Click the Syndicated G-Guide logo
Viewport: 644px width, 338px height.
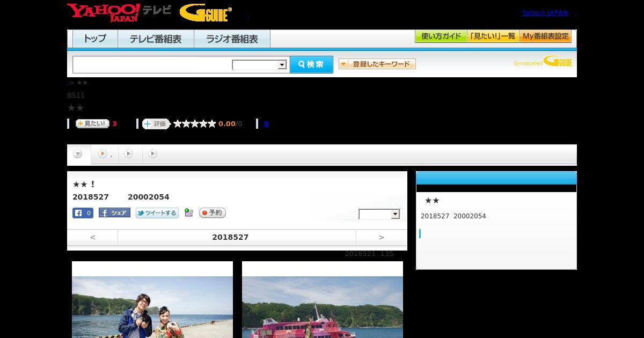click(x=543, y=61)
